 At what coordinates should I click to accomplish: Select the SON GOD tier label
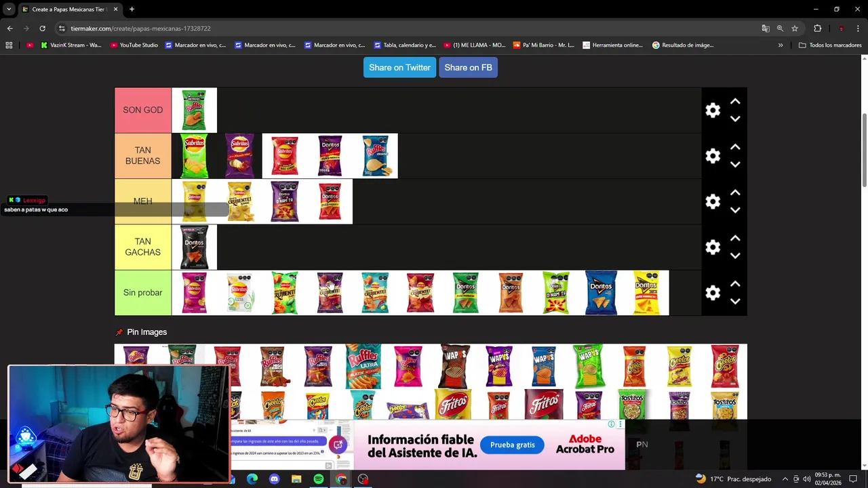point(142,110)
